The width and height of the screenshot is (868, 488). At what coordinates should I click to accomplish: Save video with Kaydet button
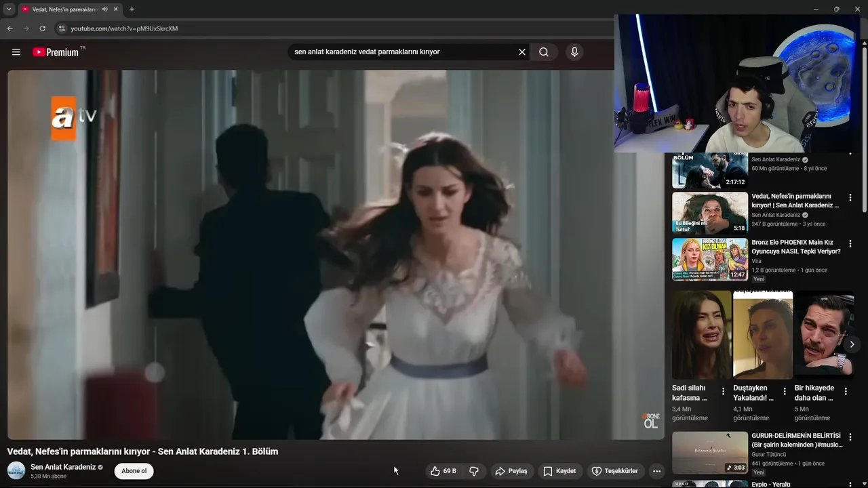(x=560, y=471)
